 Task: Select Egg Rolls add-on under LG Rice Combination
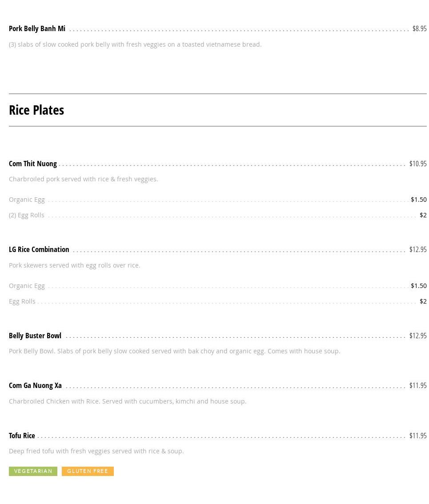[x=22, y=301]
